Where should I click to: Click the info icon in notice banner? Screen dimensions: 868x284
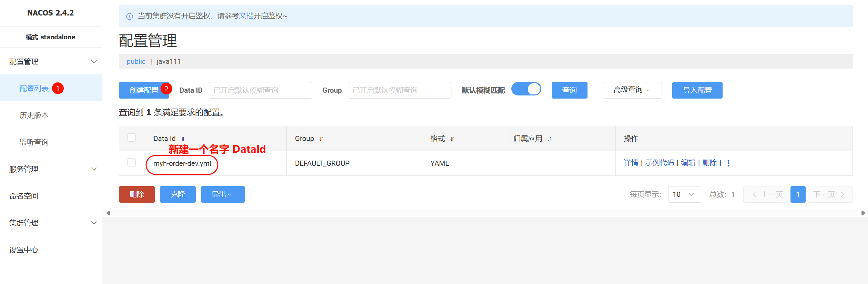(130, 16)
